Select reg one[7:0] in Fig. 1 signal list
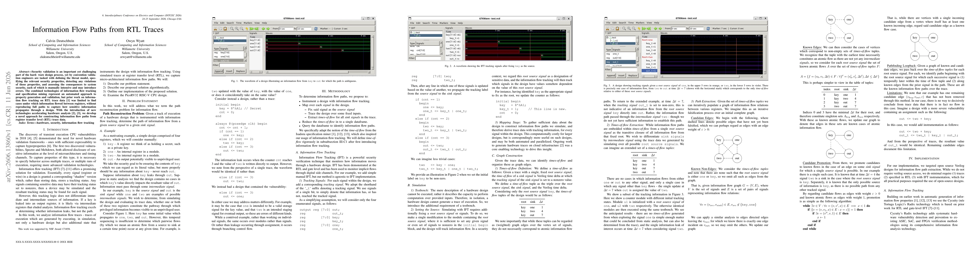Screen dimensions: 980x254 click(x=228, y=57)
